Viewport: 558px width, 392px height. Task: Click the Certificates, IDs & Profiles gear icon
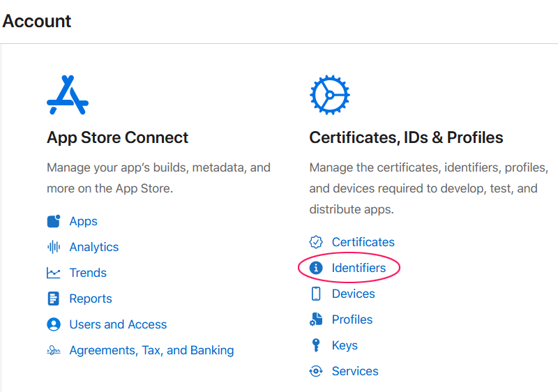(x=329, y=95)
